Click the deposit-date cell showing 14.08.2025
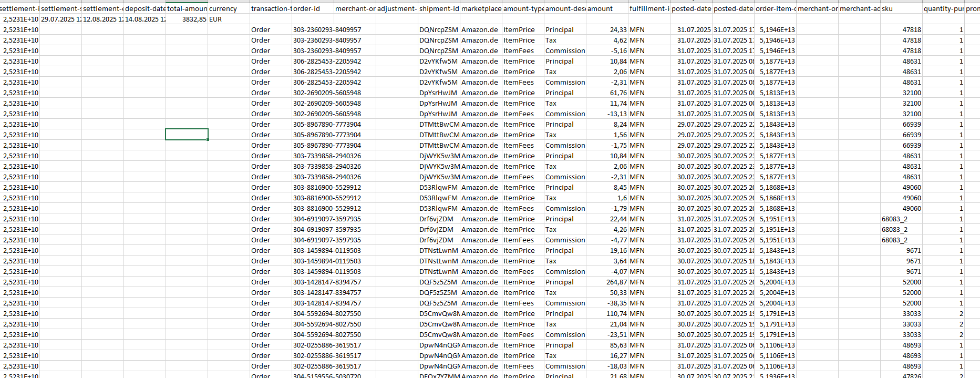This screenshot has height=378, width=980. (x=145, y=19)
